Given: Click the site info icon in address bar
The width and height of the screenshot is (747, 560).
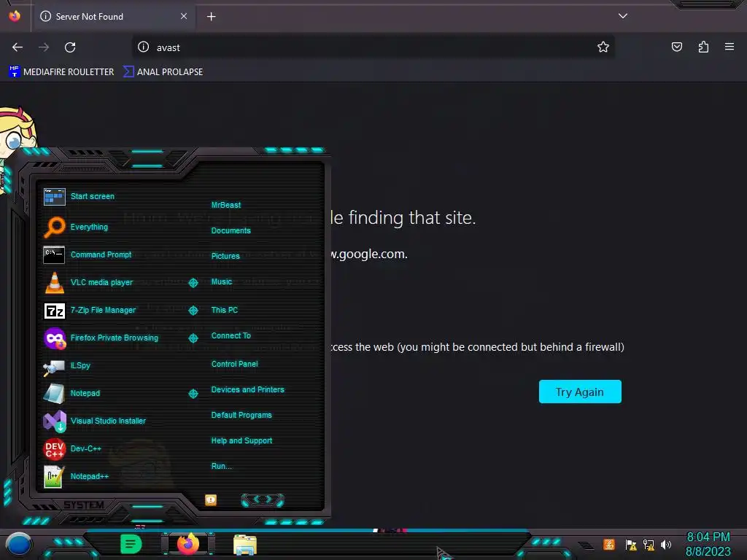Looking at the screenshot, I should click(x=144, y=47).
